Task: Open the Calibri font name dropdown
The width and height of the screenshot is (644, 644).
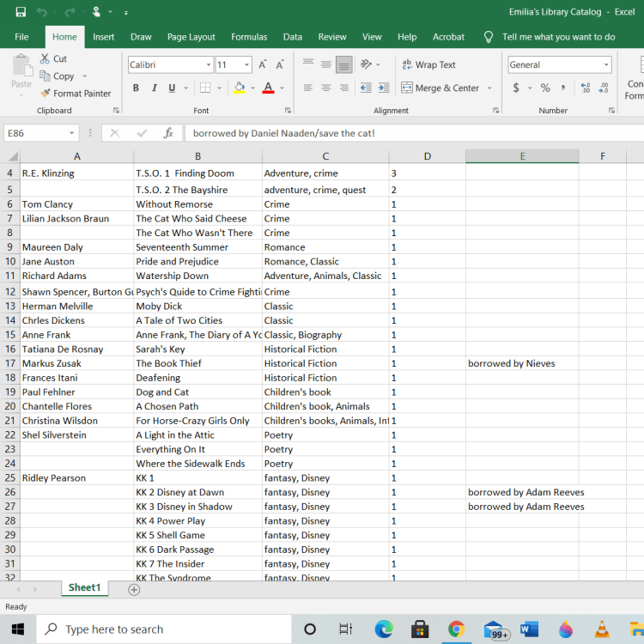Action: [208, 65]
